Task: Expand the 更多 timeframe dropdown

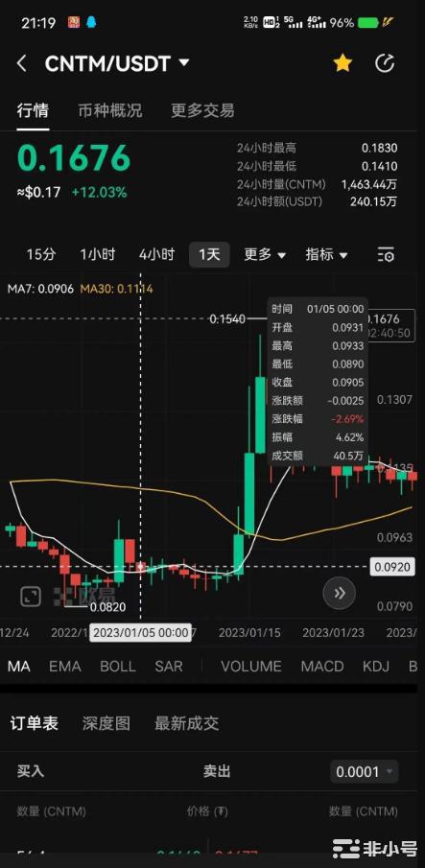Action: tap(265, 254)
